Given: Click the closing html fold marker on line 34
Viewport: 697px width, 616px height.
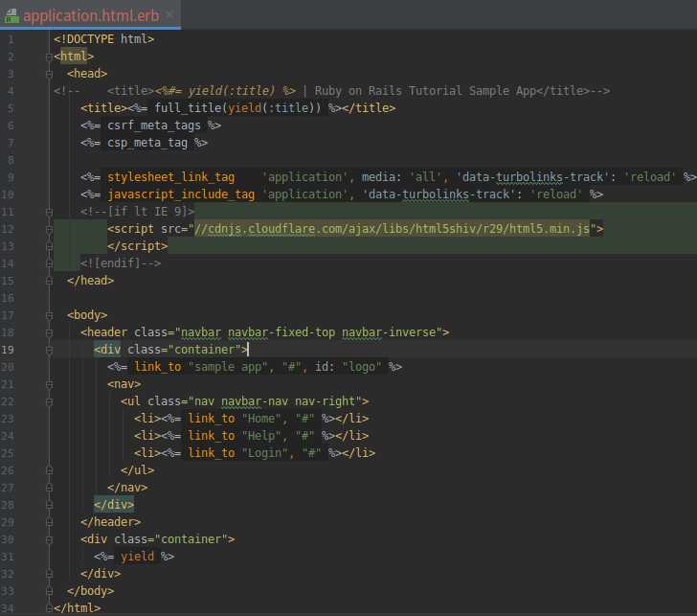Looking at the screenshot, I should pos(49,608).
